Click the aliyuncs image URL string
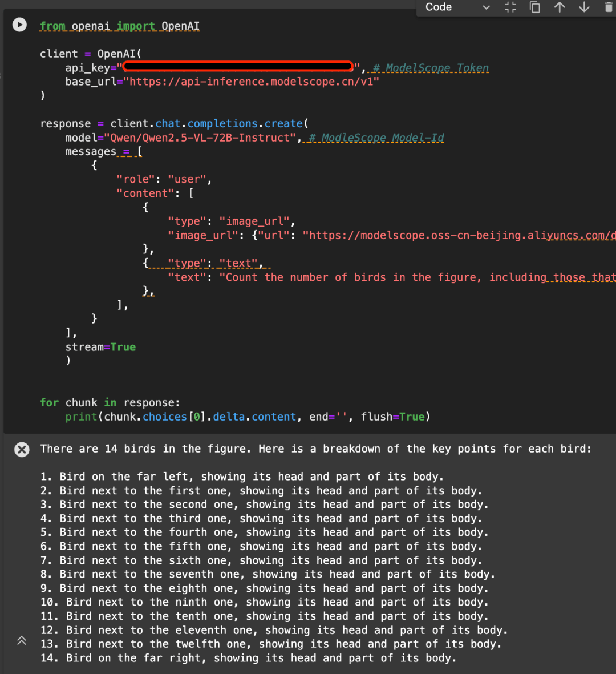Screen dimensions: 616x674 coord(459,235)
